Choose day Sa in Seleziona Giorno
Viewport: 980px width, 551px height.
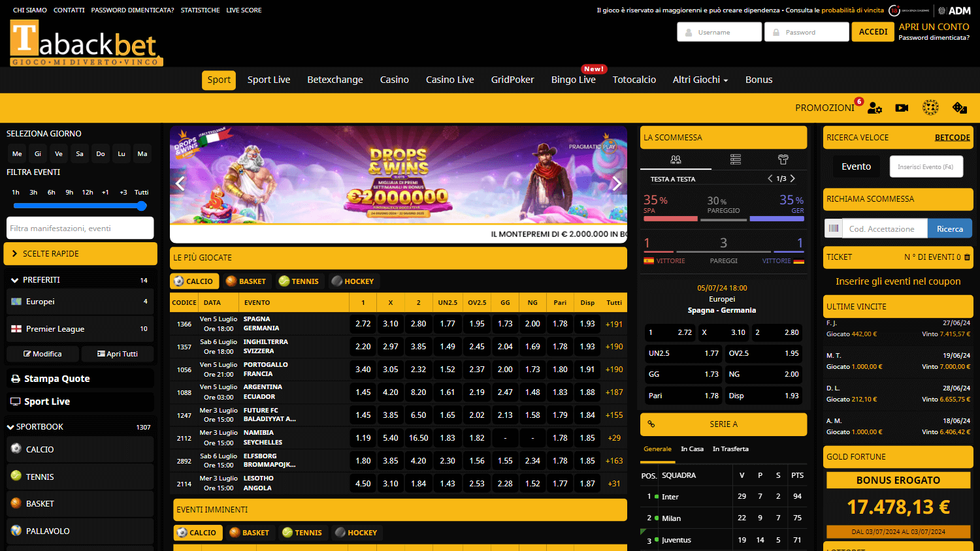tap(80, 154)
